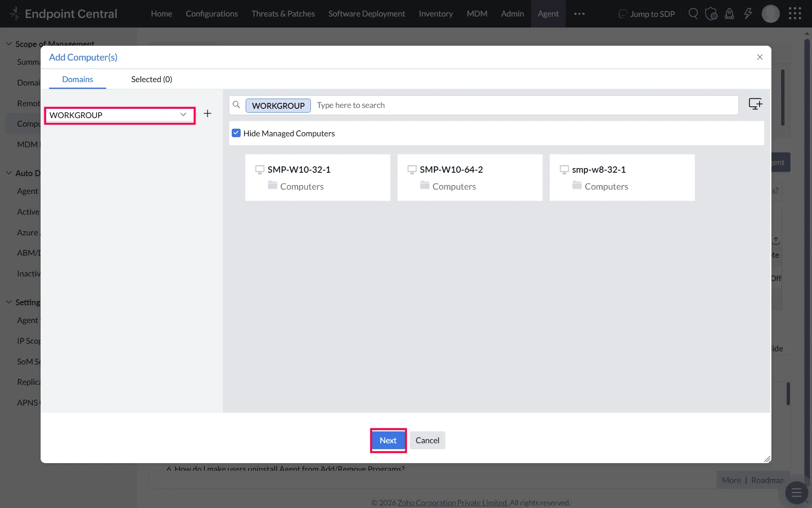Open the Zoho Corporation Private Limited link
Screen dimensions: 812x508
(453, 502)
